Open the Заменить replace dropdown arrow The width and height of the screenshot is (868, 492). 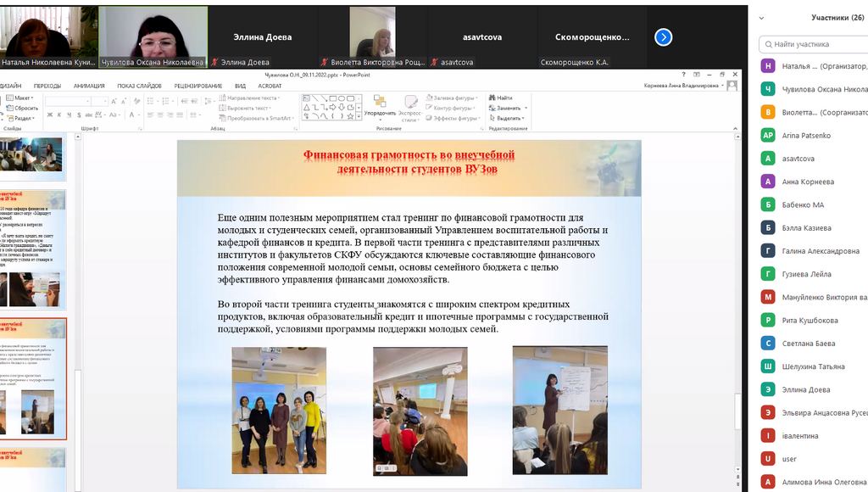pos(526,108)
